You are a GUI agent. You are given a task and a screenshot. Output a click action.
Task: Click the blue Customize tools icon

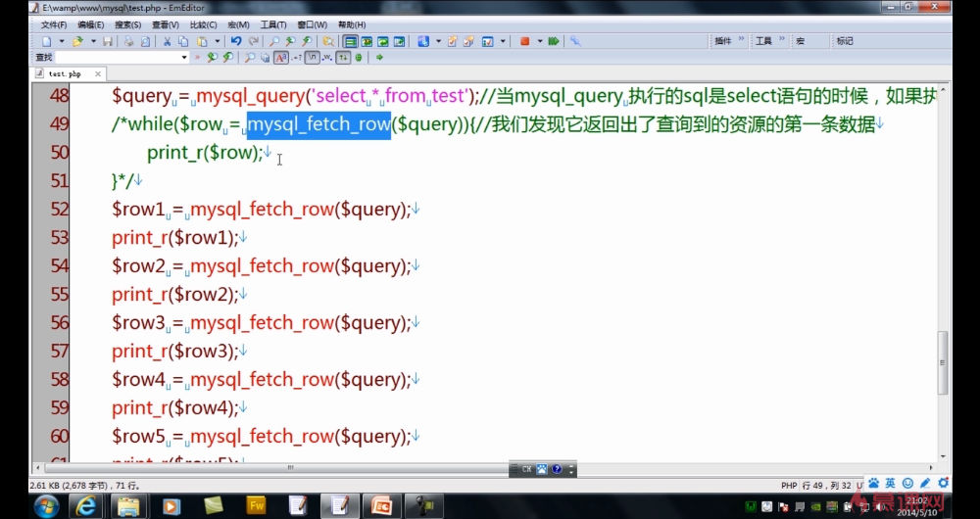click(575, 41)
